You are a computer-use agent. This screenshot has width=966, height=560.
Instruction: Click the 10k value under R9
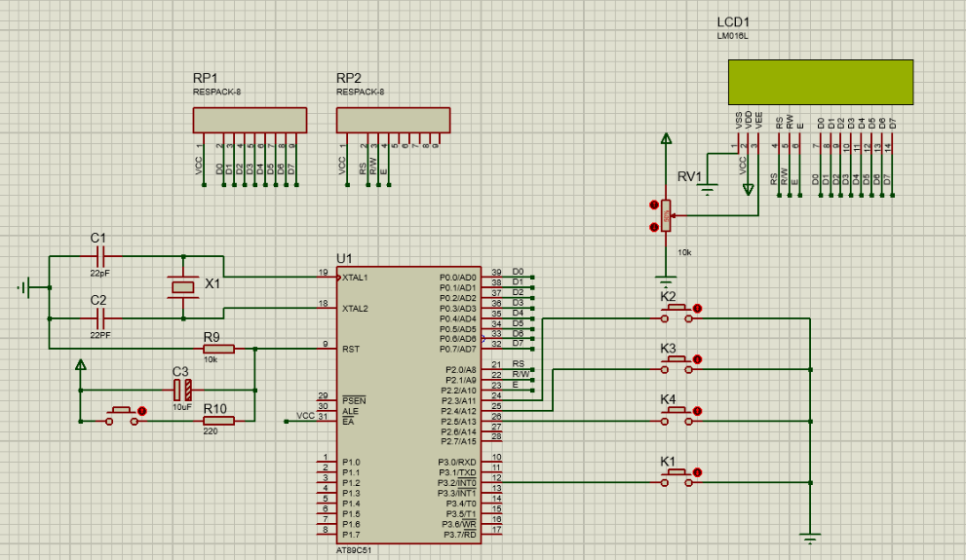pyautogui.click(x=211, y=359)
